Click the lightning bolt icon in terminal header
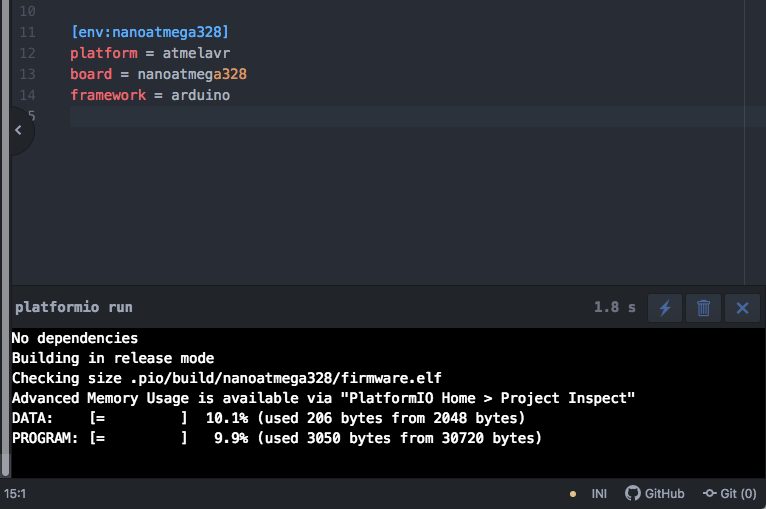 665,308
